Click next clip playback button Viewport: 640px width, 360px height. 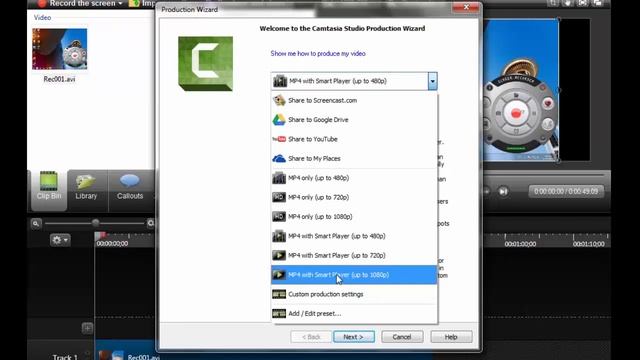(503, 191)
